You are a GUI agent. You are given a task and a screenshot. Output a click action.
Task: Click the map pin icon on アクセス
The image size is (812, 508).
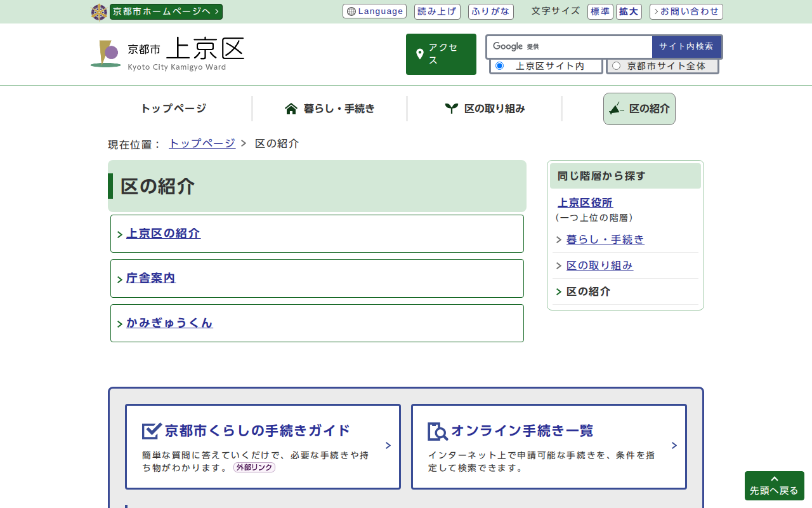click(419, 54)
